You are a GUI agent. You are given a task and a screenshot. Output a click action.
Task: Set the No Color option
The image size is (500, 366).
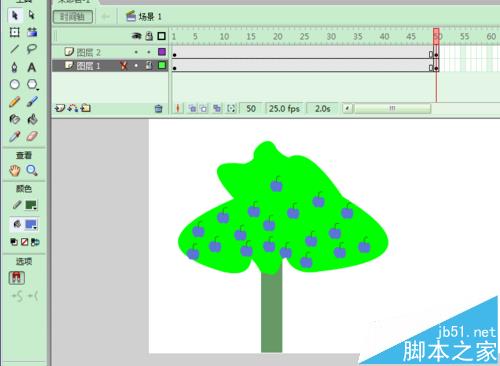[24, 242]
